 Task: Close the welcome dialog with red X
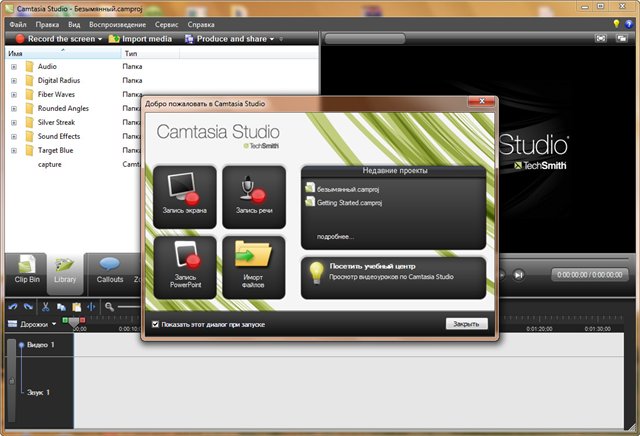click(482, 101)
